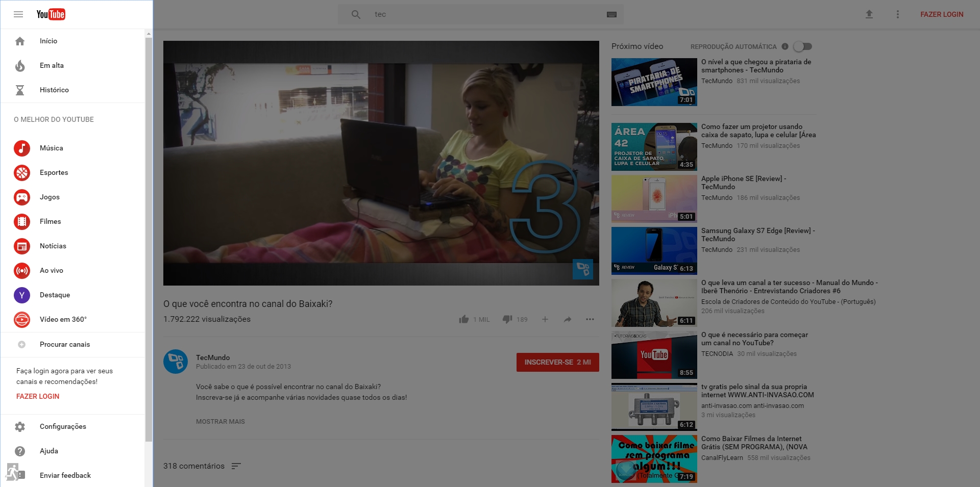Click the TecMundo channel avatar
The image size is (980, 487).
point(176,362)
